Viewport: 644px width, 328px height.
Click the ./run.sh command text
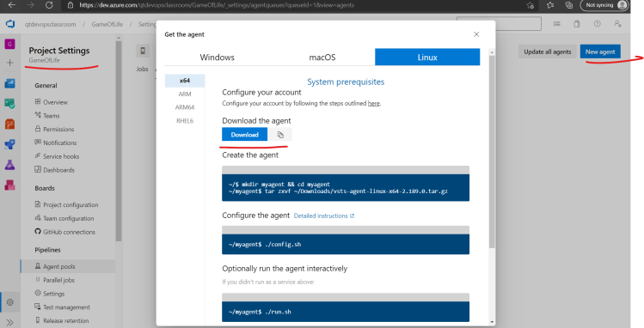(278, 312)
